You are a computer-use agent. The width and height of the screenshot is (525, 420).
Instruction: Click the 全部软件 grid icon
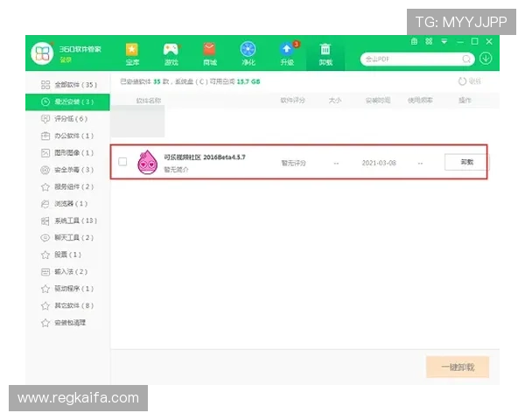click(45, 85)
